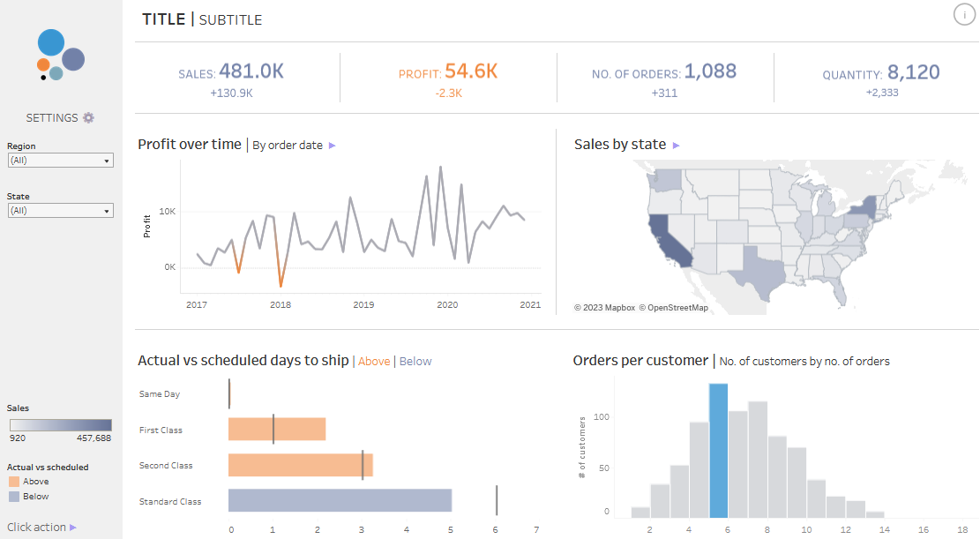Click arrow next to Sales by state
The image size is (980, 539).
click(x=677, y=146)
